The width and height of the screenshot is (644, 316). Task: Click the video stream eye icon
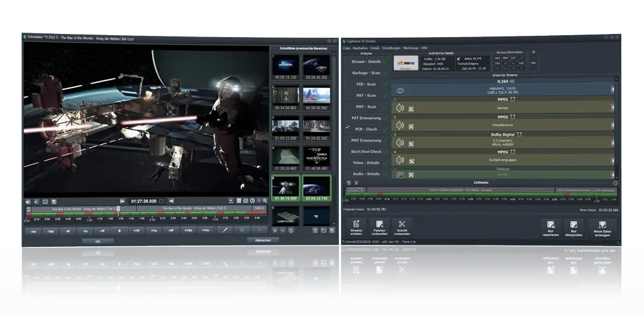(400, 91)
